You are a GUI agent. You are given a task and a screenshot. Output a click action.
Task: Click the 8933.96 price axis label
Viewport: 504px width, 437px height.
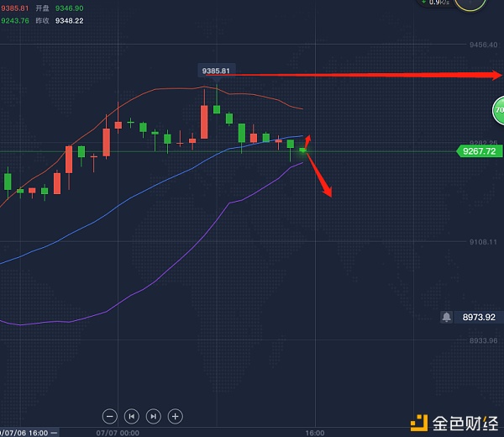(484, 340)
